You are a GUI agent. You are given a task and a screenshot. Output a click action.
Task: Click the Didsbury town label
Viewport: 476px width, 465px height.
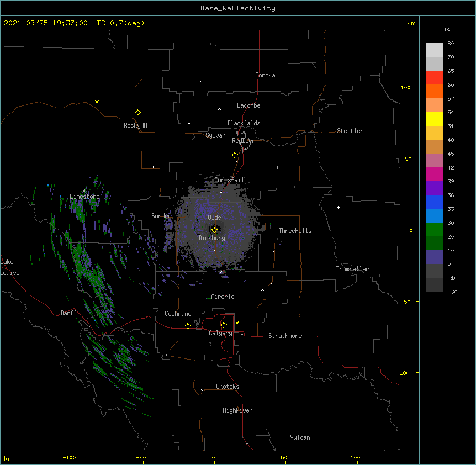click(x=211, y=238)
